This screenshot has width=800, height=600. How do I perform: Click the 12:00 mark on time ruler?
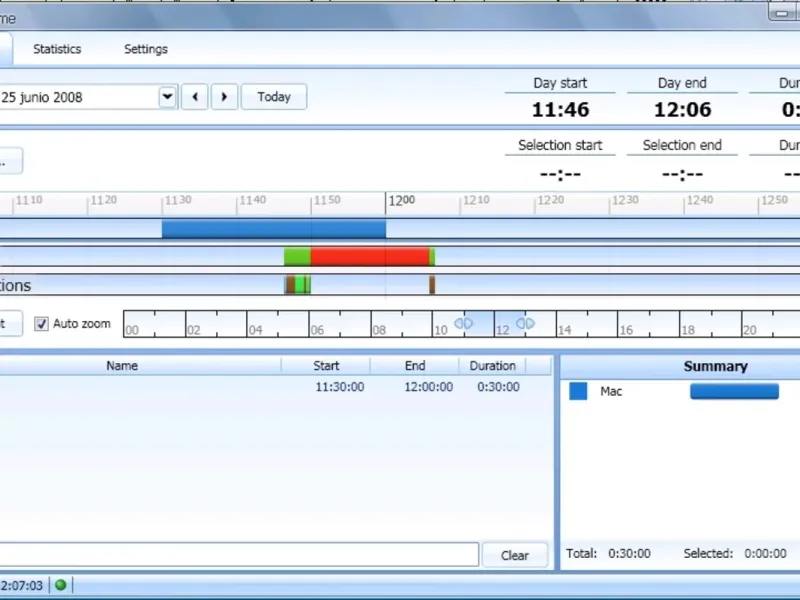tap(401, 201)
